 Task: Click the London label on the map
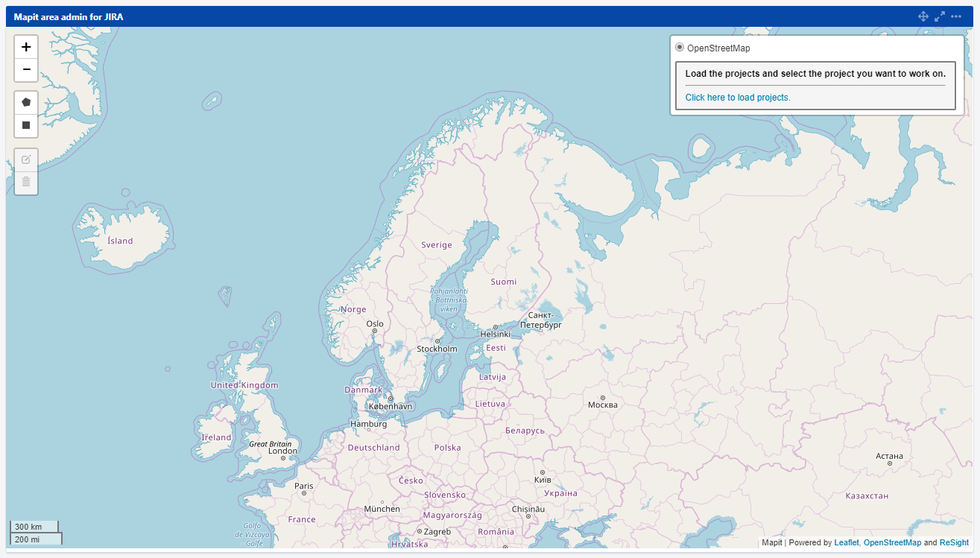click(282, 451)
